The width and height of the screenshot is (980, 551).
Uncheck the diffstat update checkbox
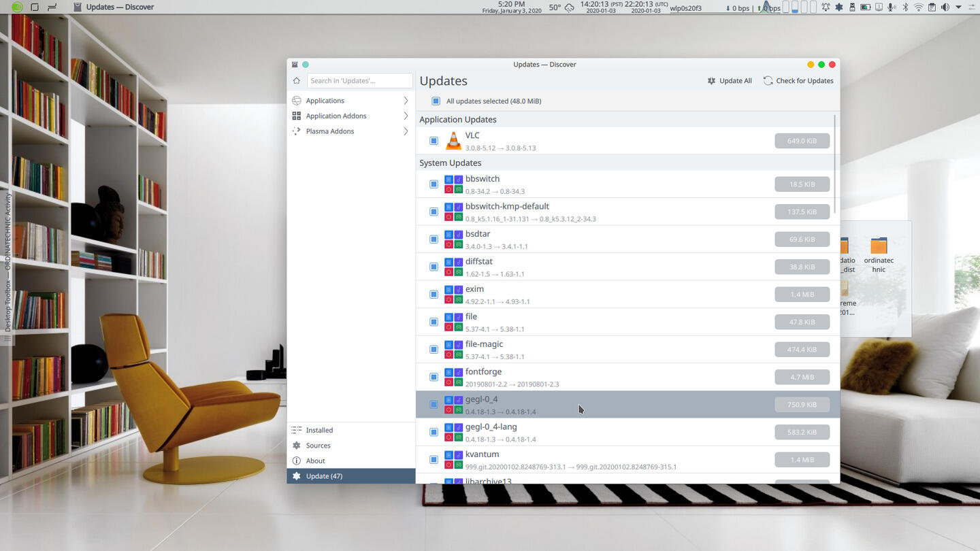pos(434,267)
